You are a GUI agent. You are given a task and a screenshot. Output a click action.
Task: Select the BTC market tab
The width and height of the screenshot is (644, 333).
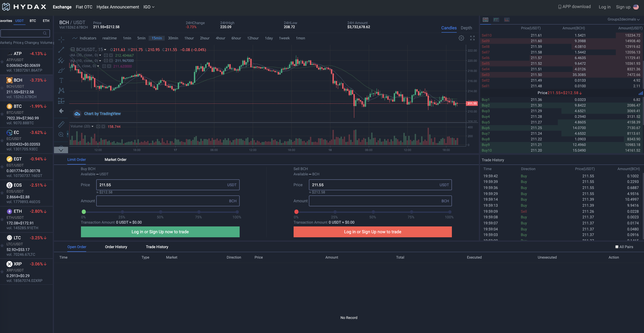[x=33, y=21]
